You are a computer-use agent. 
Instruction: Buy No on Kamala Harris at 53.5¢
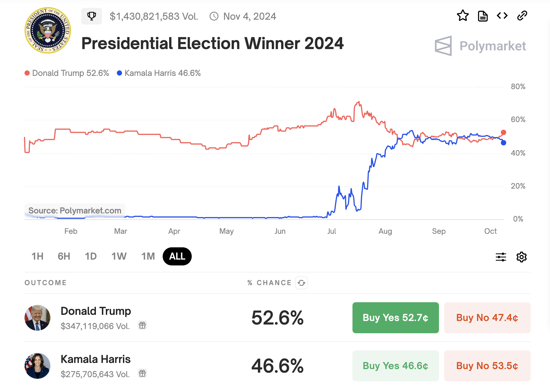tap(487, 366)
